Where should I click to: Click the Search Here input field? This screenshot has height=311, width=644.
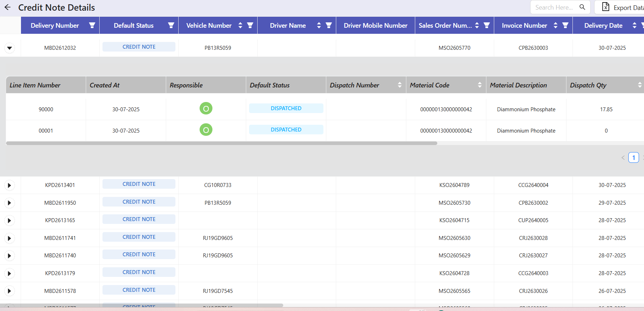point(554,7)
